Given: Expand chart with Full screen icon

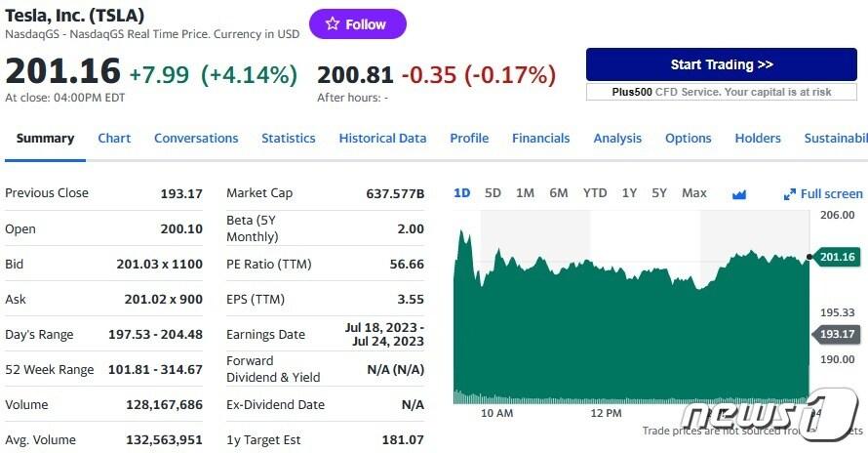Looking at the screenshot, I should pos(823,194).
